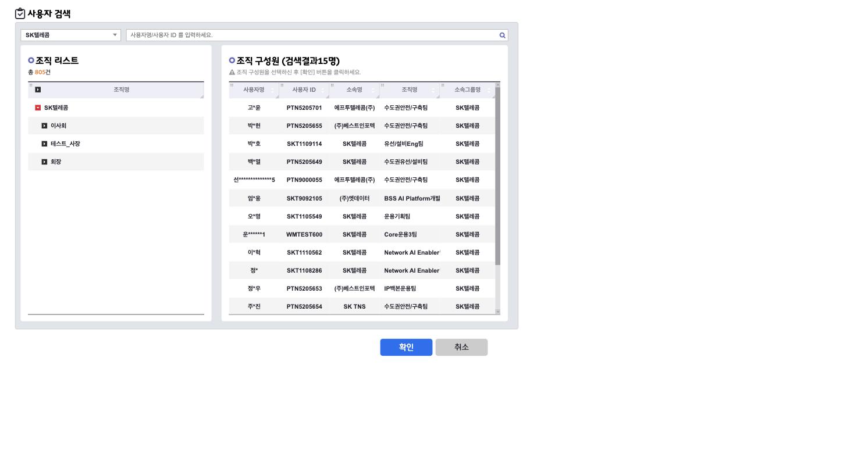Click 확인 button
The image size is (868, 472).
click(406, 347)
